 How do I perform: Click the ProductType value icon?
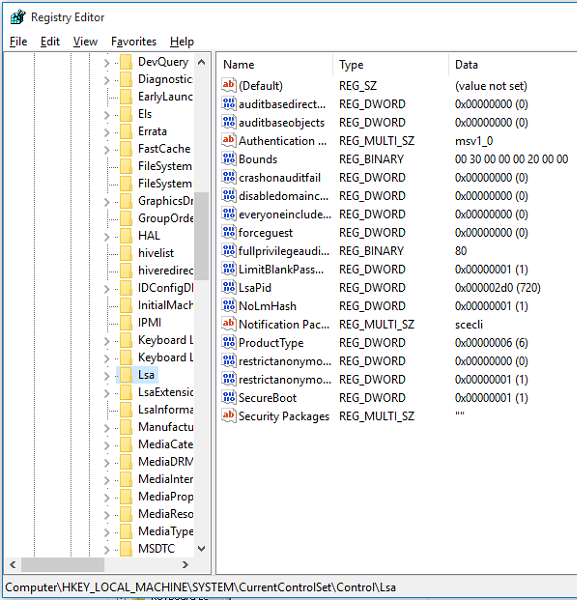[x=229, y=342]
